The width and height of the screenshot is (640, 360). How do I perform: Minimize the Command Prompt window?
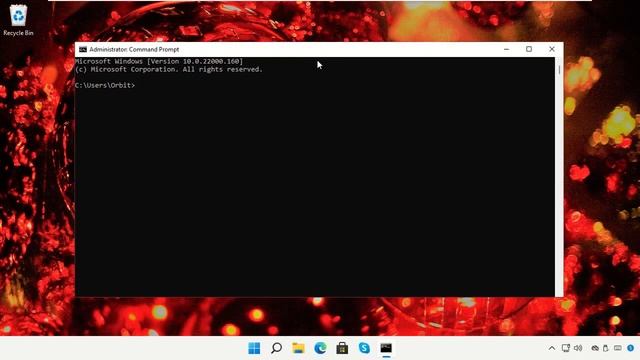tap(507, 49)
